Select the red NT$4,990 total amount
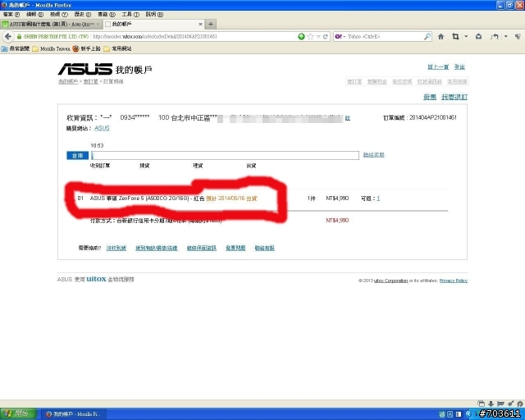Viewport: 525px width, 420px height. click(337, 221)
